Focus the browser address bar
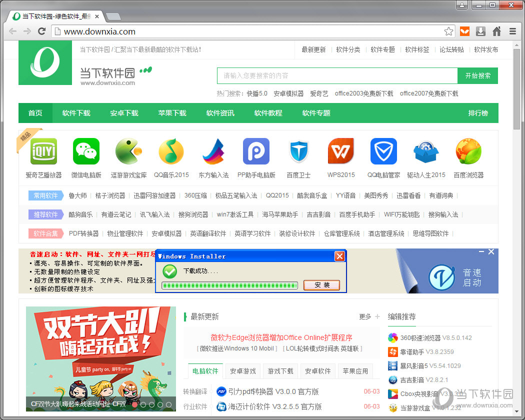 click(x=253, y=31)
